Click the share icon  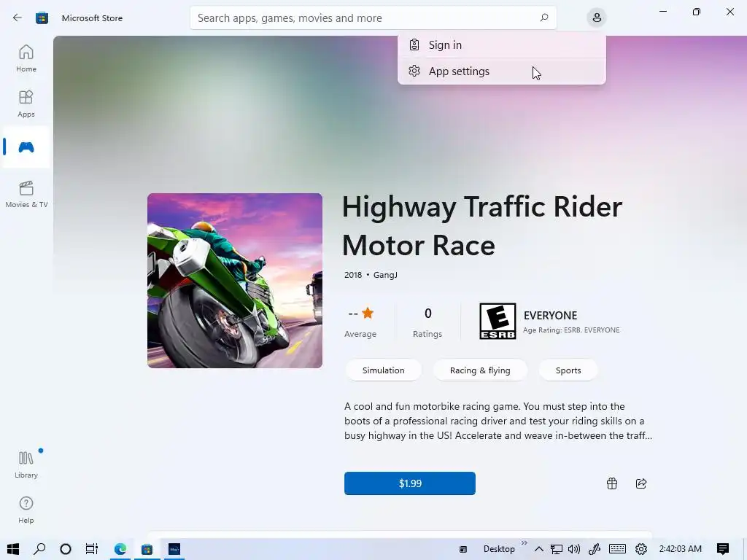point(641,483)
